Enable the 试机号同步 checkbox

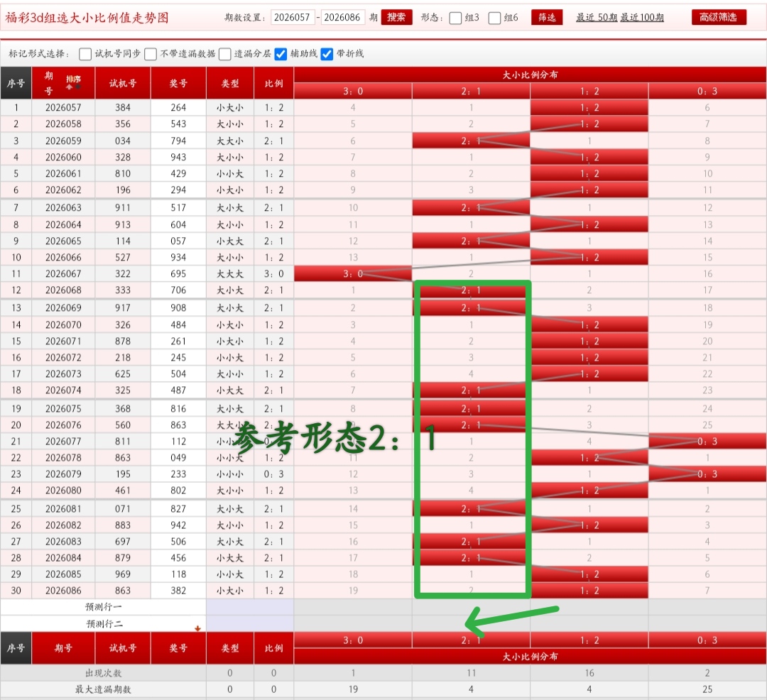pyautogui.click(x=85, y=53)
